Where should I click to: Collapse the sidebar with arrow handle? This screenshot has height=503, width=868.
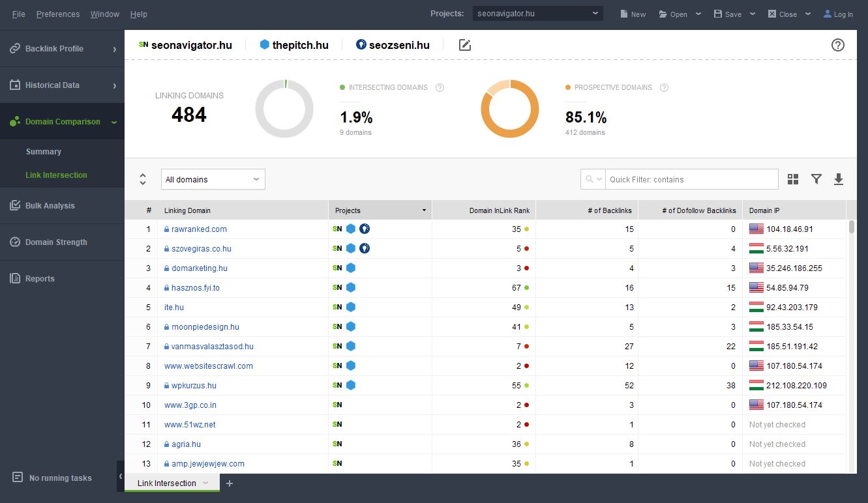pyautogui.click(x=121, y=477)
